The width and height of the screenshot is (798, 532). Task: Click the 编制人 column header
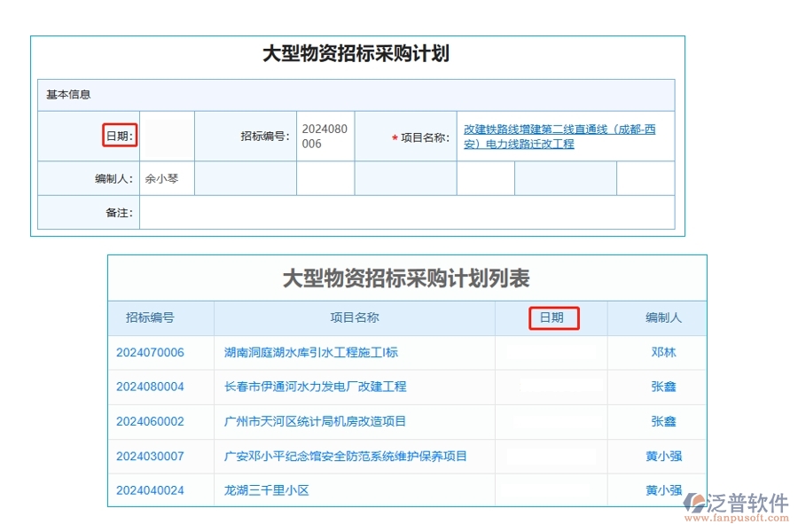click(x=661, y=317)
